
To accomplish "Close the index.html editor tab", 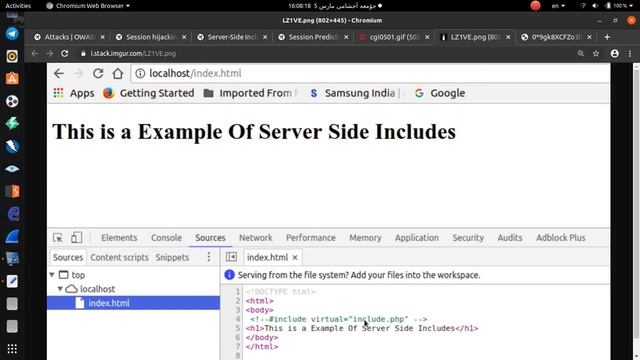I will (295, 258).
